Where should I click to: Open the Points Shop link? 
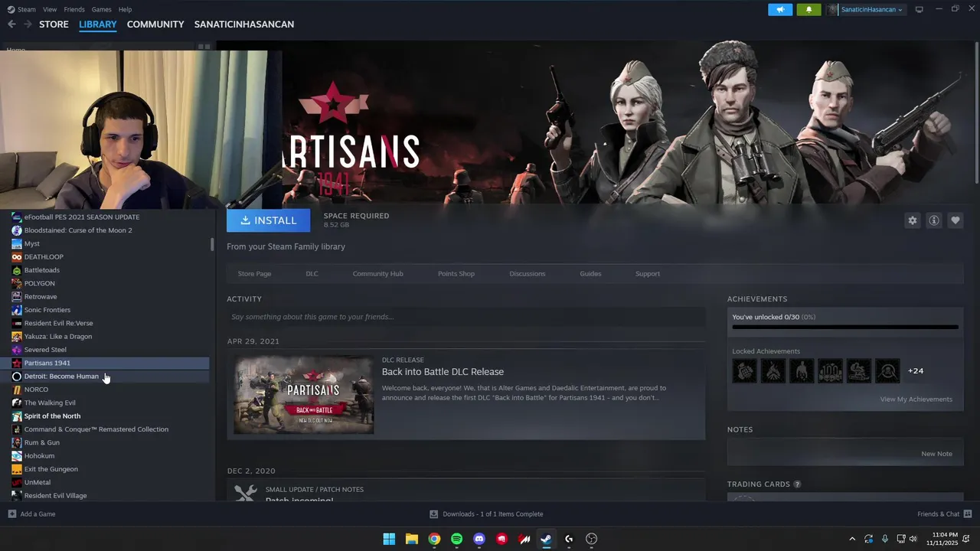click(456, 273)
